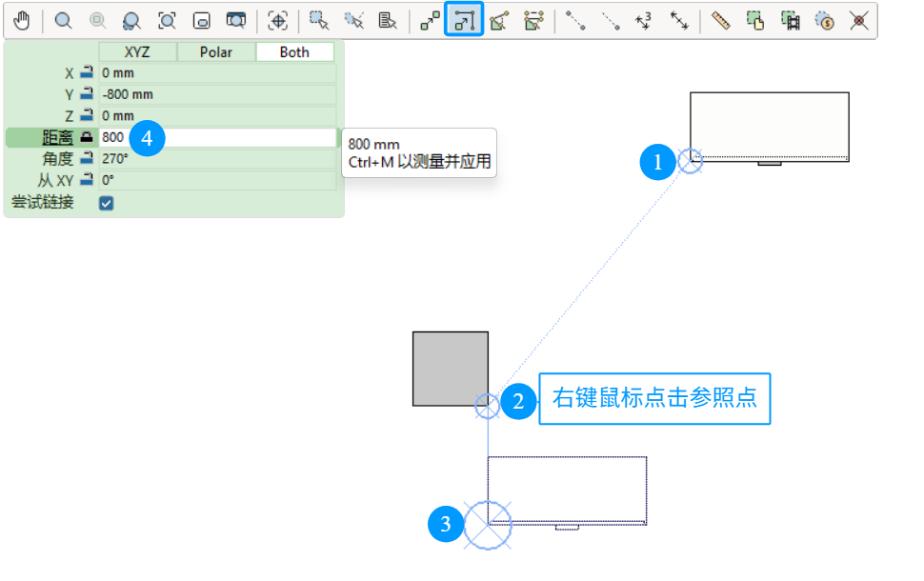Click the coin cost icon
Viewport: 924px width, 581px height.
824,21
